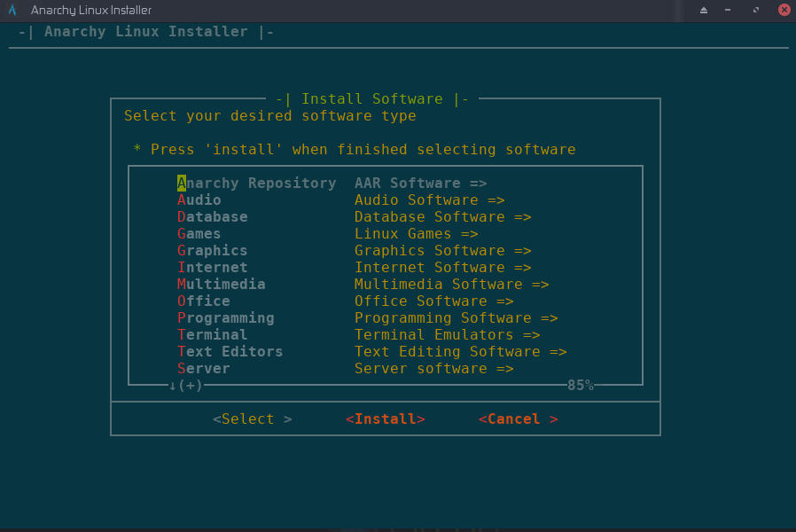Select the Text Editors category
The width and height of the screenshot is (796, 532).
point(230,351)
